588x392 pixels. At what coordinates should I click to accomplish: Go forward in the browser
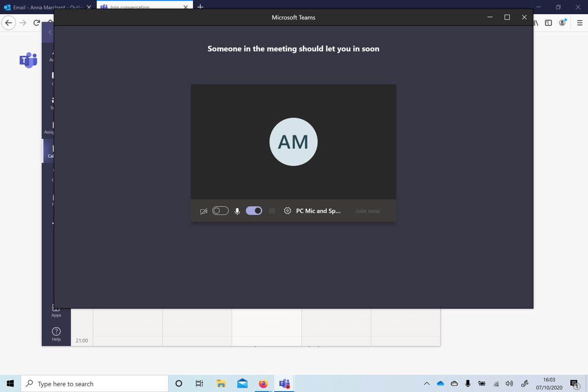23,23
